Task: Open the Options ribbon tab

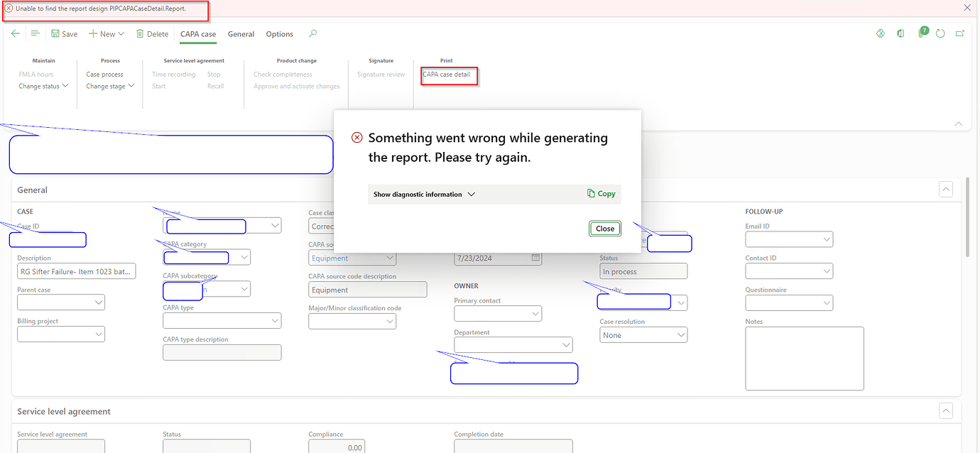Action: (x=280, y=34)
